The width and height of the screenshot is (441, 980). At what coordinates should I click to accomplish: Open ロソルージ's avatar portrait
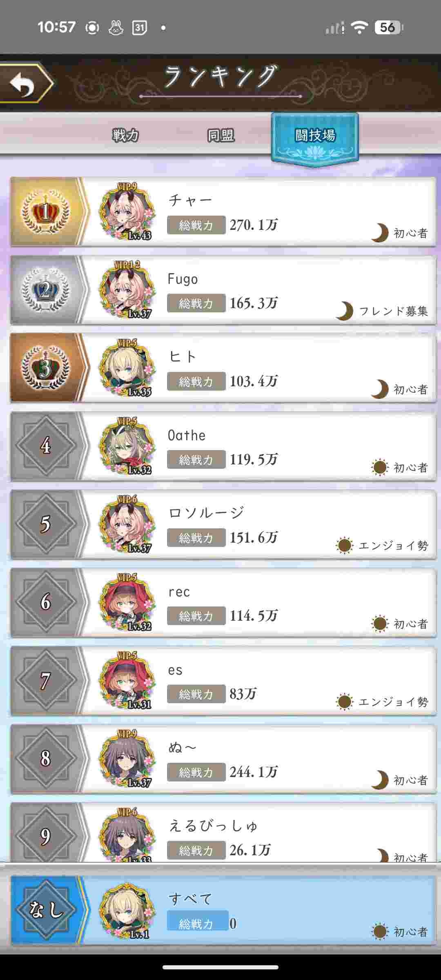pos(127,524)
